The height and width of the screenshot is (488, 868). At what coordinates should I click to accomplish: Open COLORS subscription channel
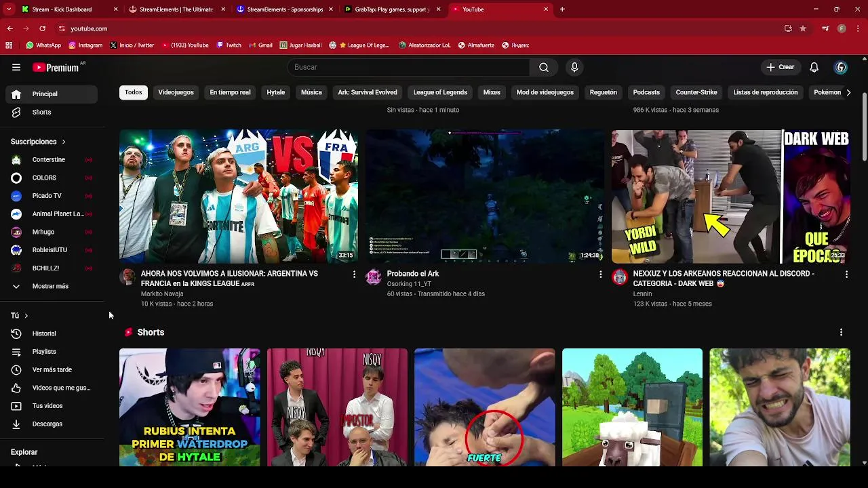(52, 178)
